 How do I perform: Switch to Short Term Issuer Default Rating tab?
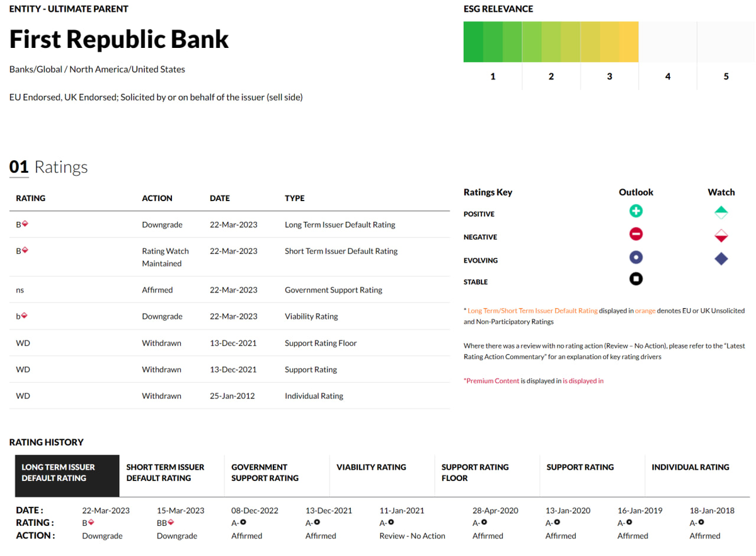[x=171, y=476]
